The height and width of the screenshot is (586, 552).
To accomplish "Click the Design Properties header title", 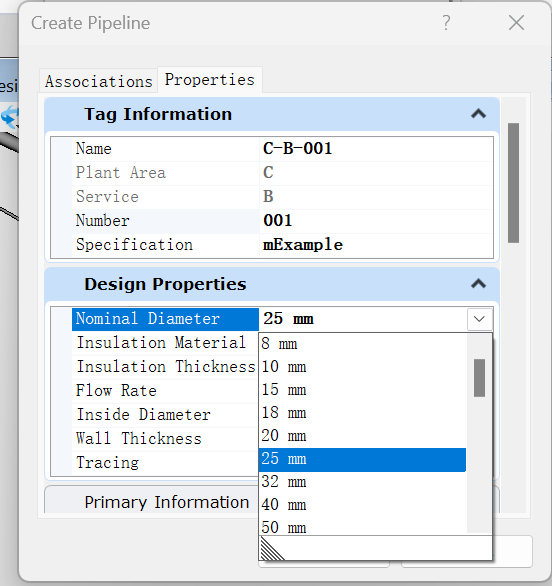I will coord(165,284).
